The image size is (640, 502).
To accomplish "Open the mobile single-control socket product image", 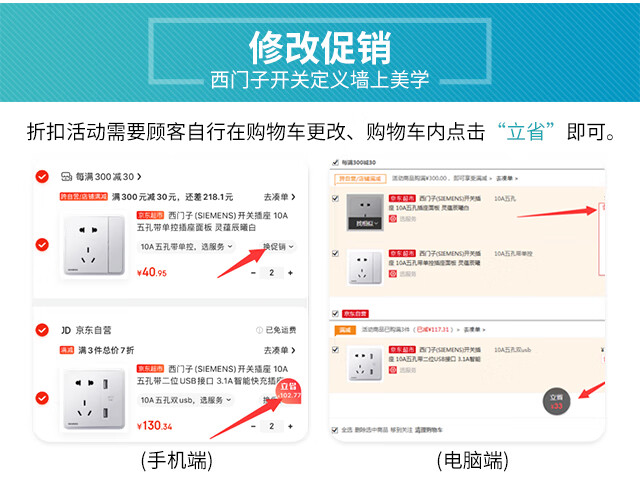I will (94, 245).
